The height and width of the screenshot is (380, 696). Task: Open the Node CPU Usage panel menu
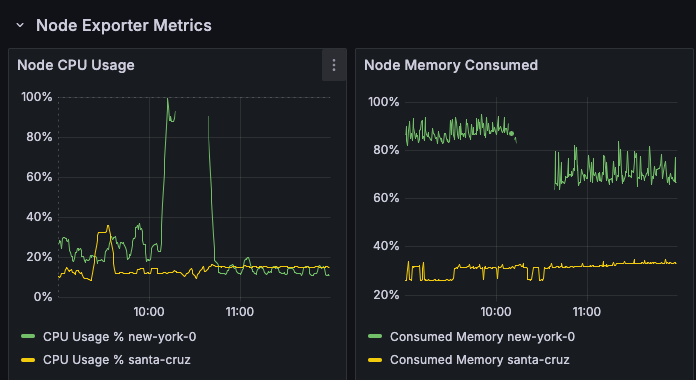334,65
